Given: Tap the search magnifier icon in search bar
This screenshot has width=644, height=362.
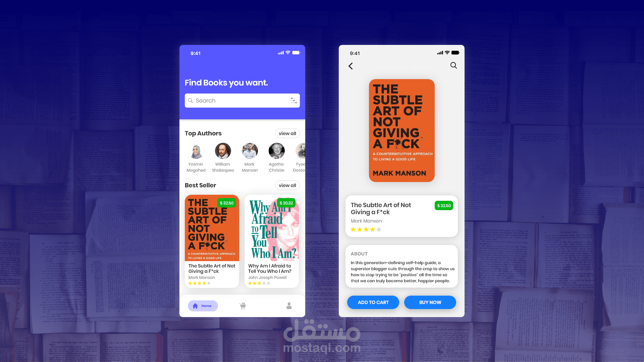Looking at the screenshot, I should click(192, 100).
